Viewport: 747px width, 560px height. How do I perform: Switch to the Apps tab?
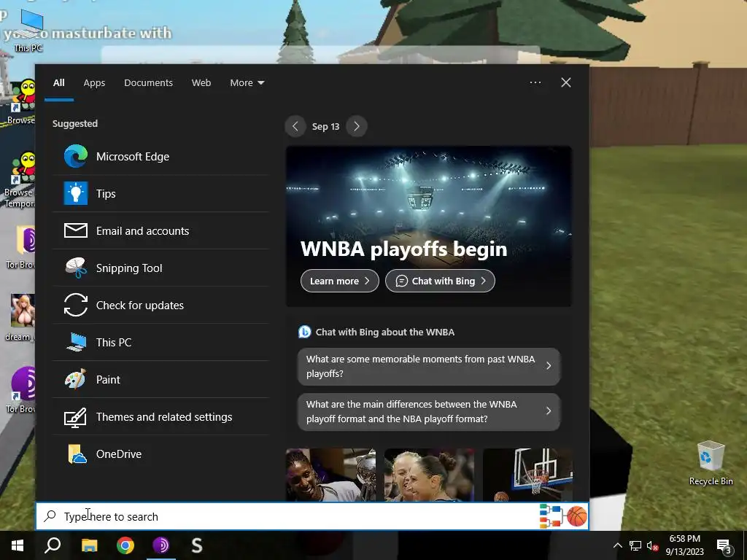[94, 82]
